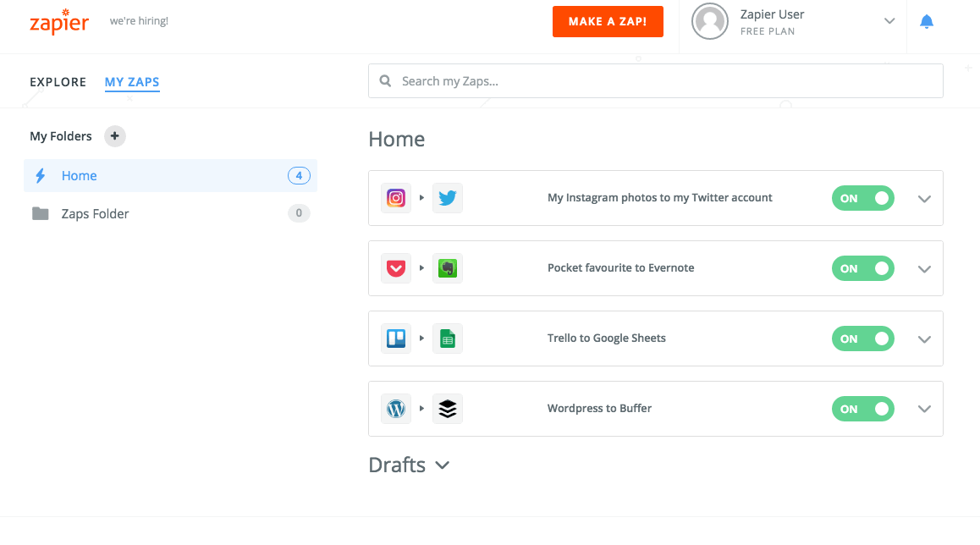Switch to the My Zaps tab
This screenshot has height=545, width=980.
point(132,82)
